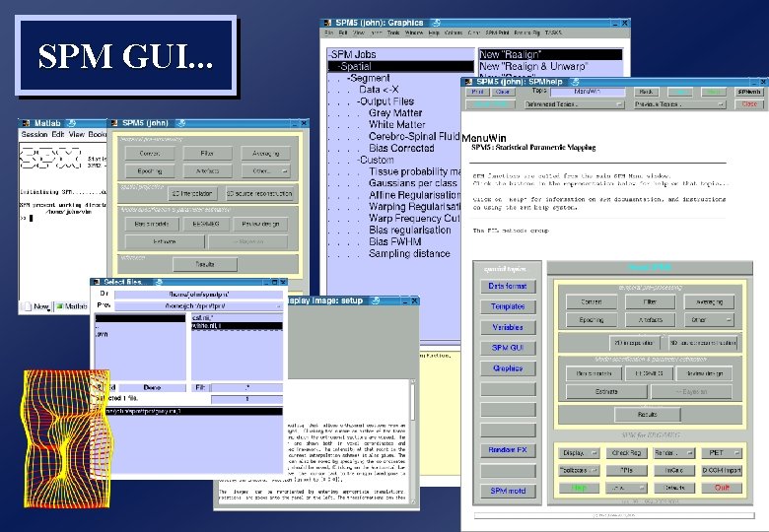
Task: Click the Clear button in the SPMhelp window
Action: click(502, 92)
